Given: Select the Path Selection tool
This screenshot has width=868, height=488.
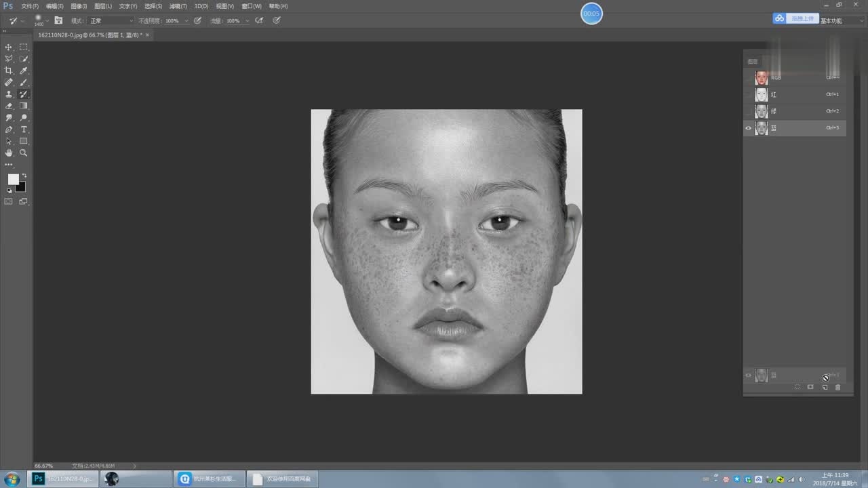Looking at the screenshot, I should pos(9,141).
